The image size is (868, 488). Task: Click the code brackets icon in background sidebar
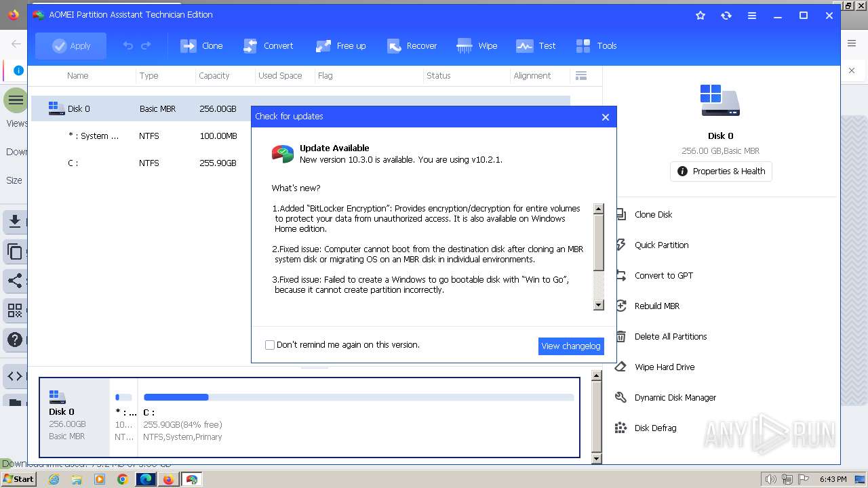(15, 376)
